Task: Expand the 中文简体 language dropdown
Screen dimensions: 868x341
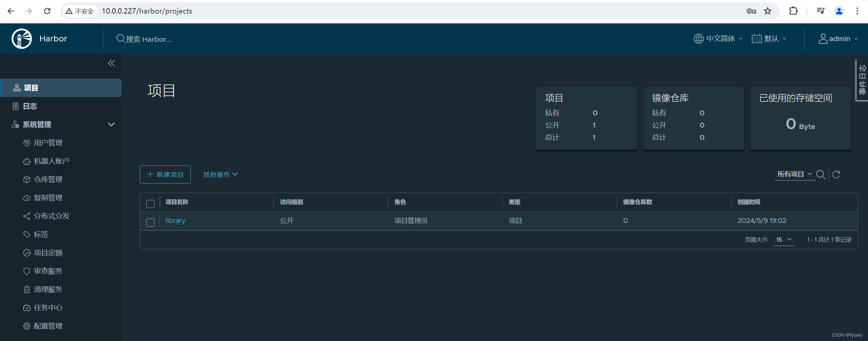Action: [x=718, y=39]
